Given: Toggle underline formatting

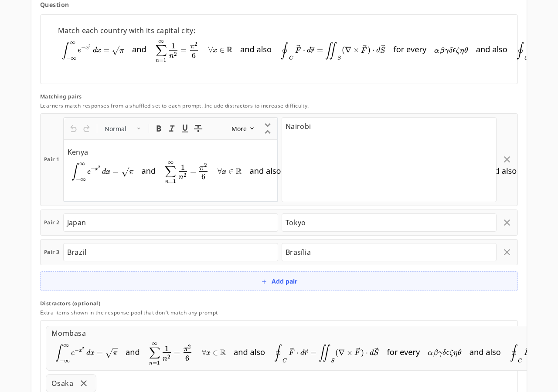Looking at the screenshot, I should pos(185,128).
